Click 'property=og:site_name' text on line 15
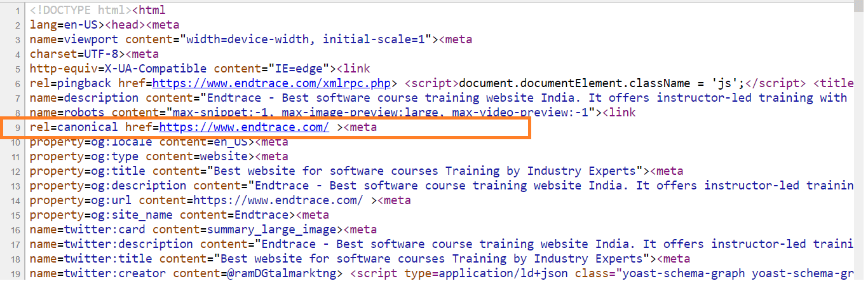This screenshot has width=868, height=295. pos(101,215)
